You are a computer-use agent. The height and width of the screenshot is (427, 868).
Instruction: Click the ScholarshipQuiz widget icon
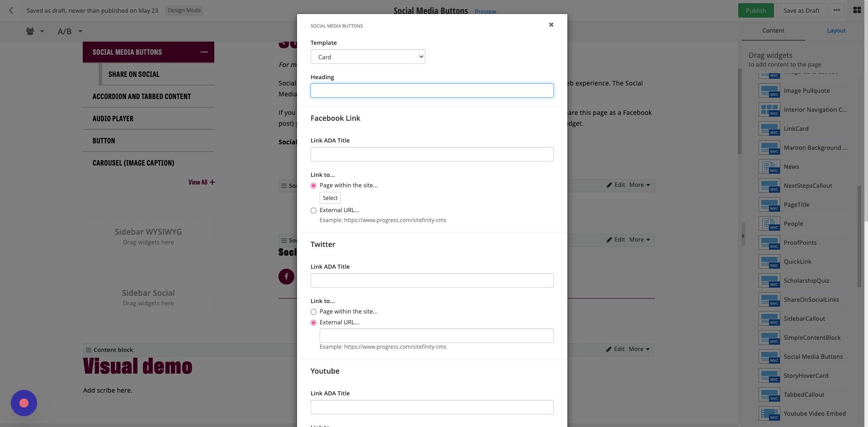pos(769,280)
